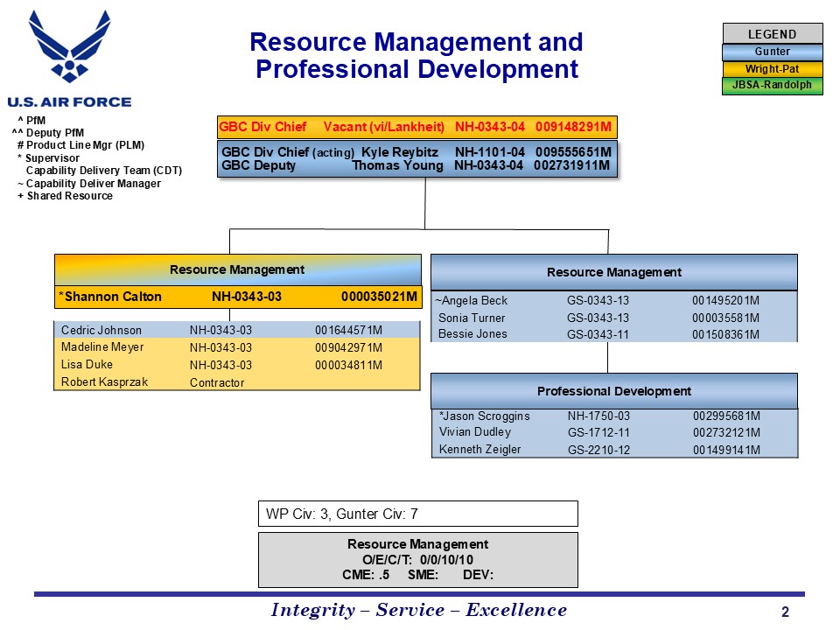Click slide page number 2

(x=785, y=612)
